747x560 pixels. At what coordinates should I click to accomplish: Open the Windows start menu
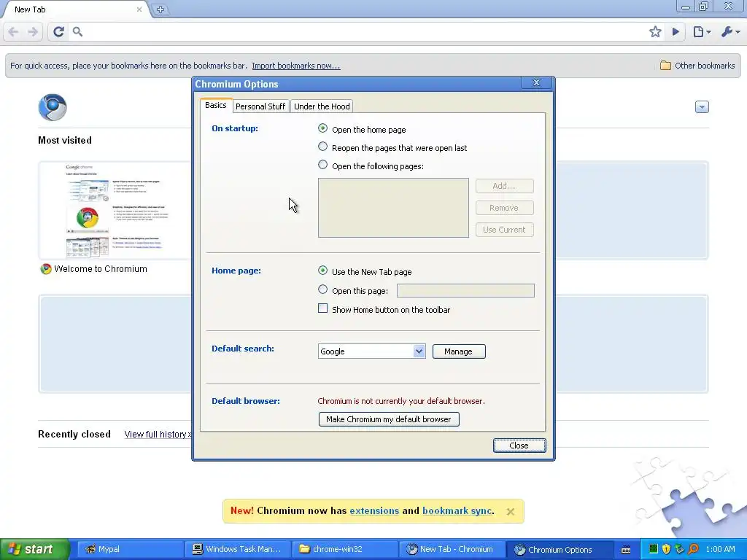pos(34,549)
